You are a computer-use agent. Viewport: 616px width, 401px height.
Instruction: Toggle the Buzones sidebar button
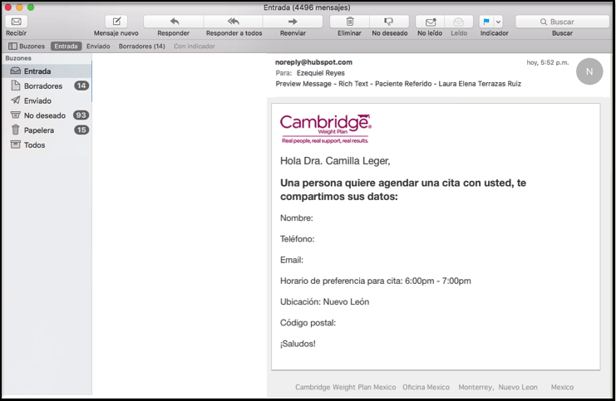point(27,46)
